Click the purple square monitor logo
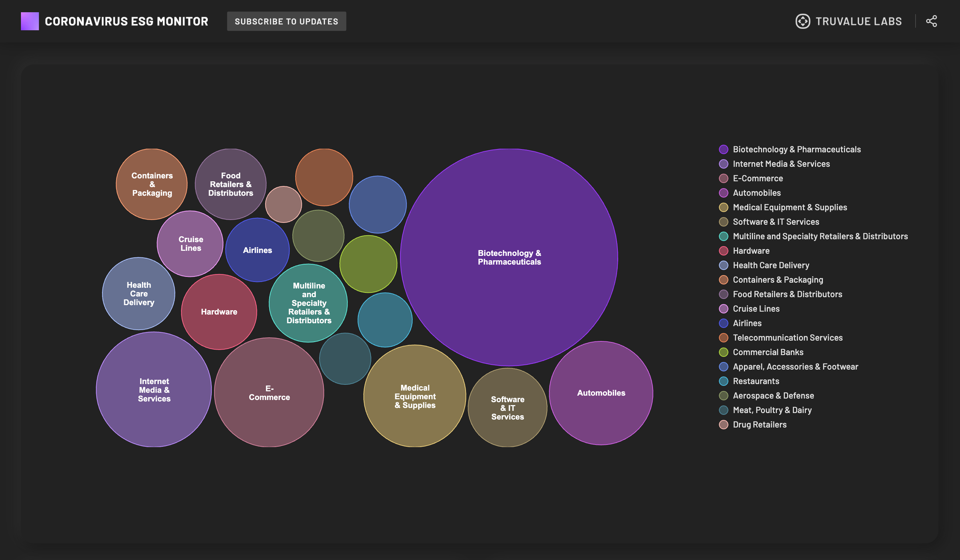960x560 pixels. point(30,21)
